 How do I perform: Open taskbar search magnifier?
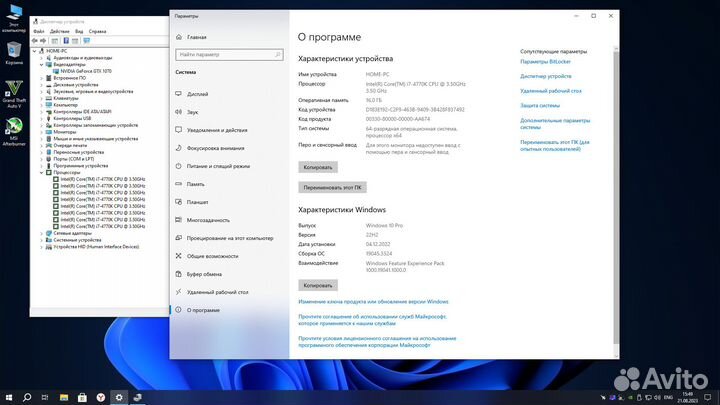click(x=27, y=397)
